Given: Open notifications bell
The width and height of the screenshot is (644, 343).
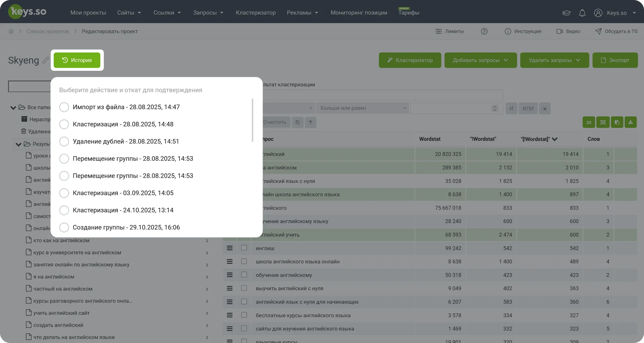Looking at the screenshot, I should pyautogui.click(x=582, y=13).
